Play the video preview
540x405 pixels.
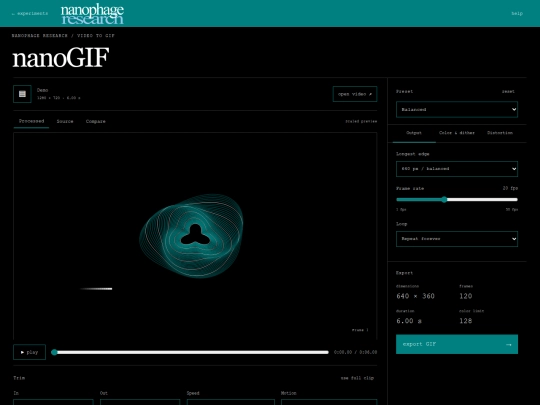pos(29,352)
